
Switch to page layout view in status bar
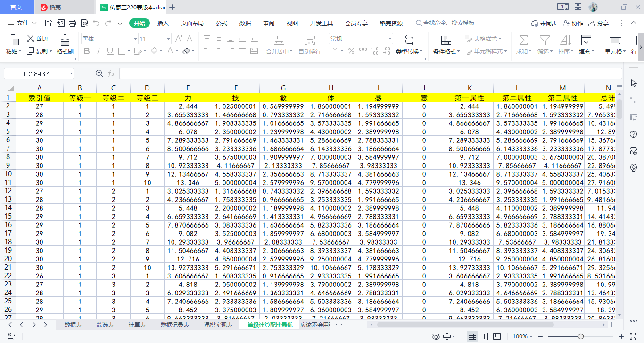[484, 336]
